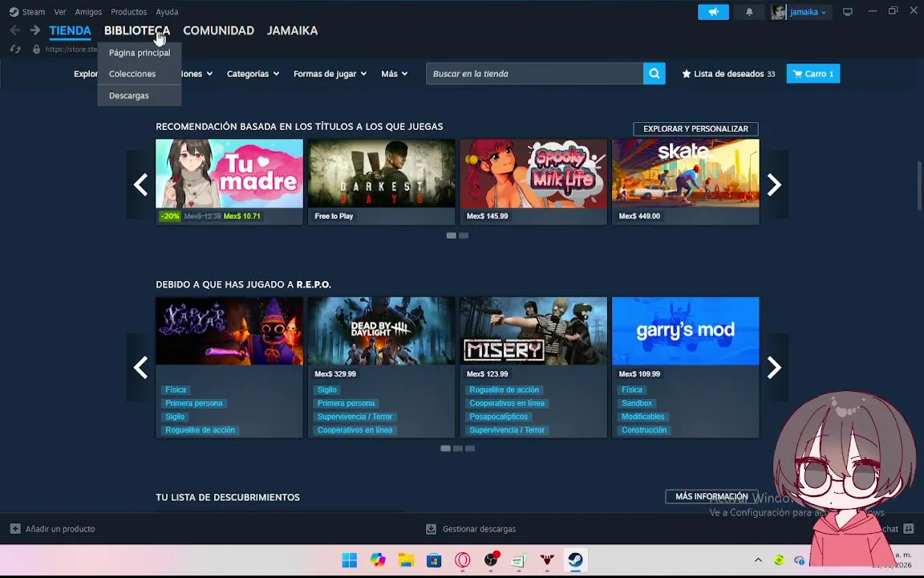Select first recommendation carousel page dot

point(452,235)
